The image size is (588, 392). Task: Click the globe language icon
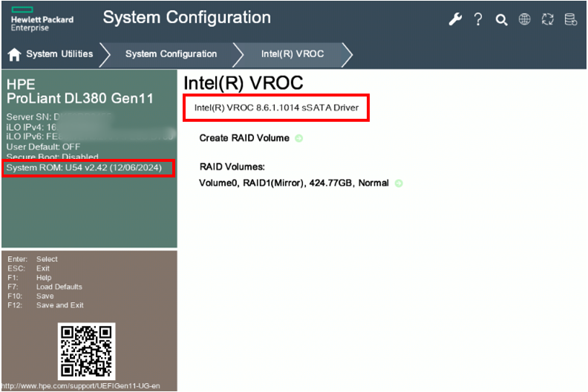pyautogui.click(x=524, y=19)
